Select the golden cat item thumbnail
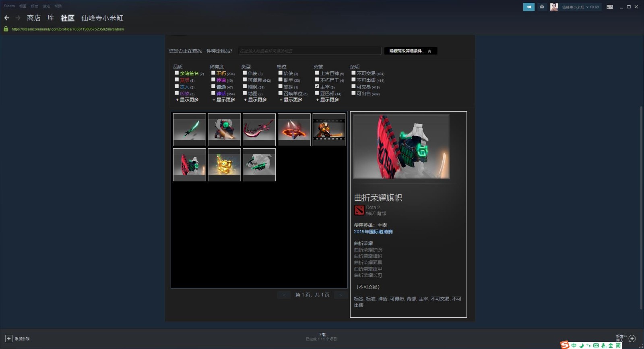This screenshot has height=349, width=644. coord(225,164)
